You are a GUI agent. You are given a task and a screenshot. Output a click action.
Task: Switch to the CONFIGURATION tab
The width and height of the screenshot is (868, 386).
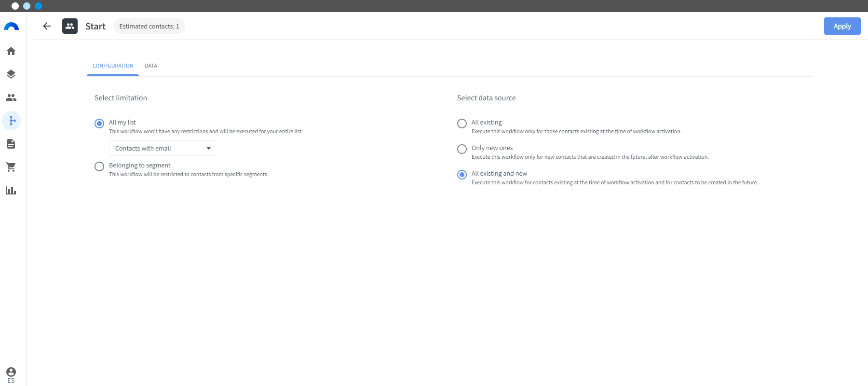(113, 66)
